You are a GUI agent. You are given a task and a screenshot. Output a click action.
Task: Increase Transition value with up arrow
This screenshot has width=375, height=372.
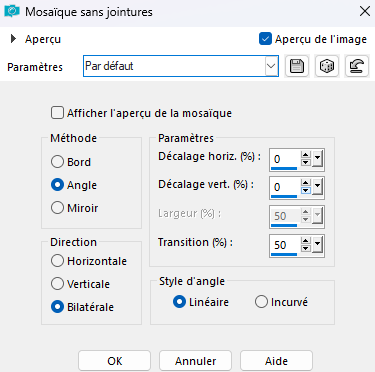click(x=306, y=241)
